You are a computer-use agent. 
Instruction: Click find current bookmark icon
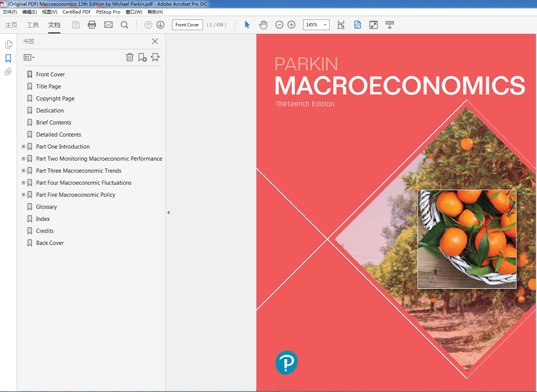[155, 57]
